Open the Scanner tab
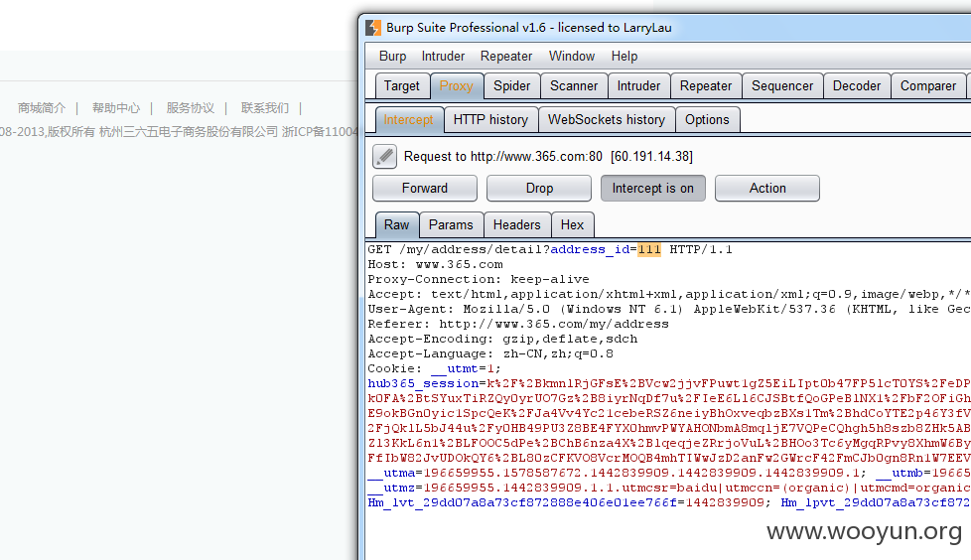 click(x=574, y=86)
